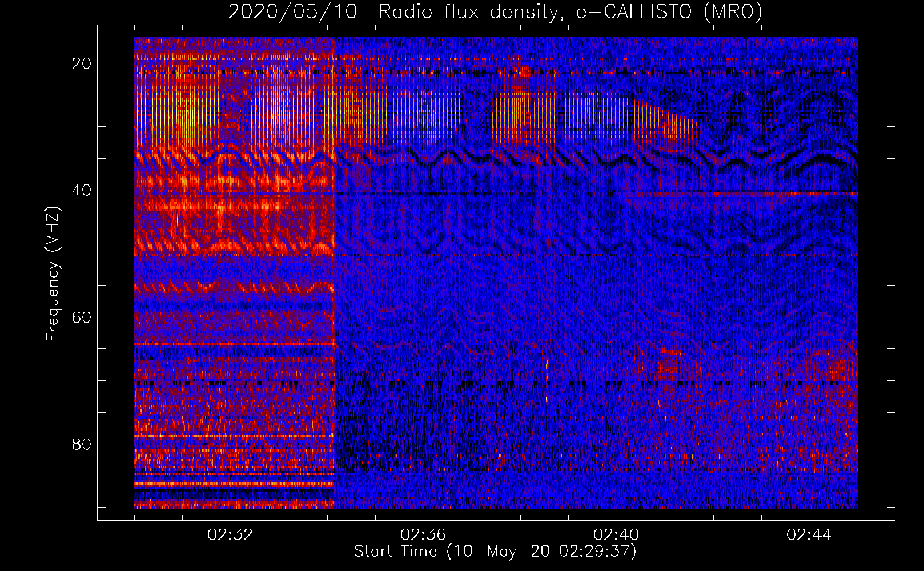Click the 'Start Time (10-May-20 02:29:37)' label

(x=495, y=552)
